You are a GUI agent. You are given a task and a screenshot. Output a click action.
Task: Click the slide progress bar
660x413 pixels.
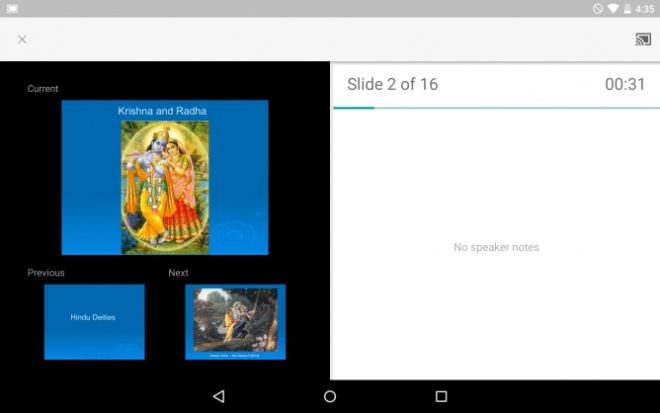click(496, 107)
